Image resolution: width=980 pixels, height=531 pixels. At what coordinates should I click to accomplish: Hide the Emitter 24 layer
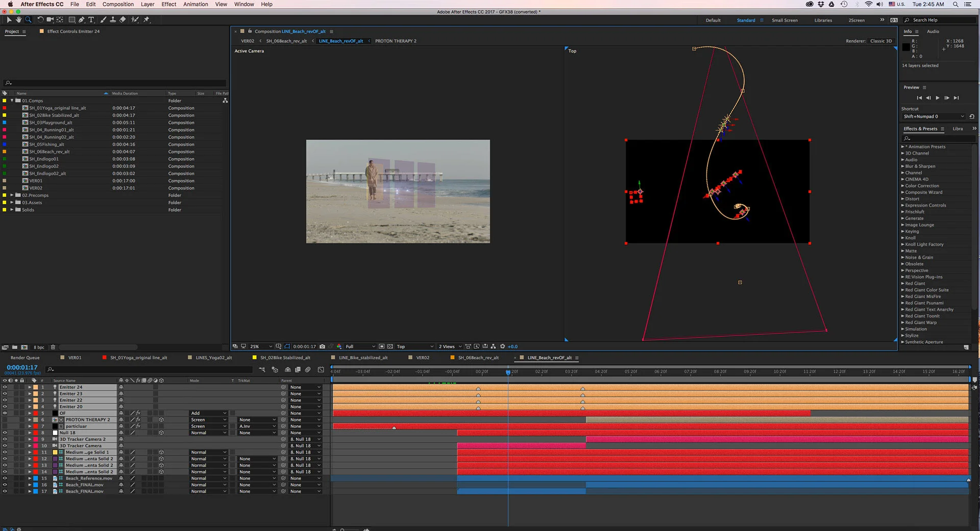[5, 388]
